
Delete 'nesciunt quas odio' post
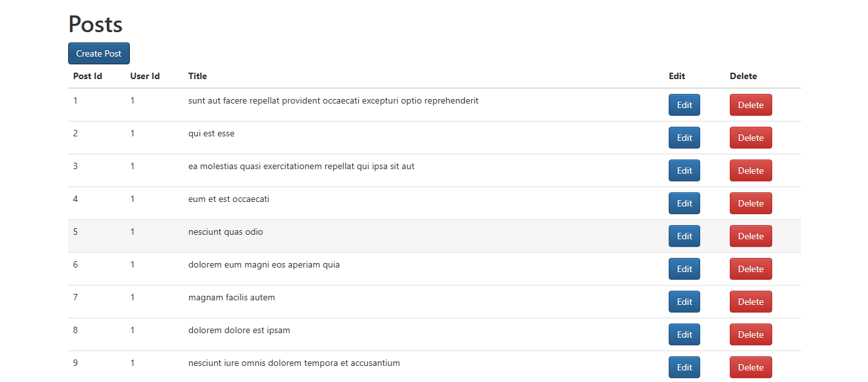(x=750, y=236)
